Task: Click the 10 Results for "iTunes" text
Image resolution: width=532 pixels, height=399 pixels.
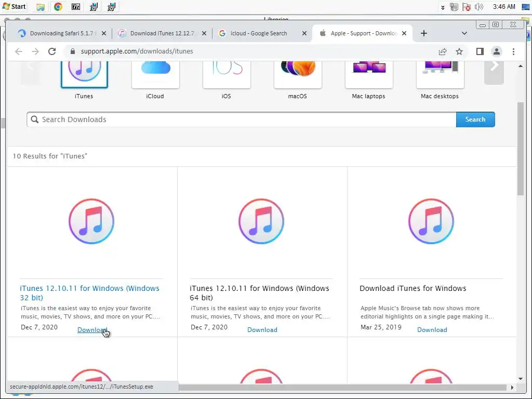Action: click(x=50, y=156)
